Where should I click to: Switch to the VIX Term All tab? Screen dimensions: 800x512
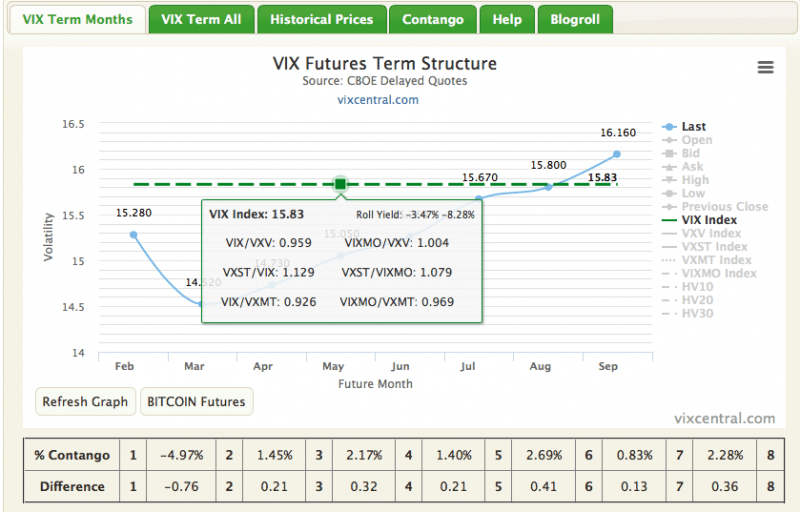click(x=201, y=19)
